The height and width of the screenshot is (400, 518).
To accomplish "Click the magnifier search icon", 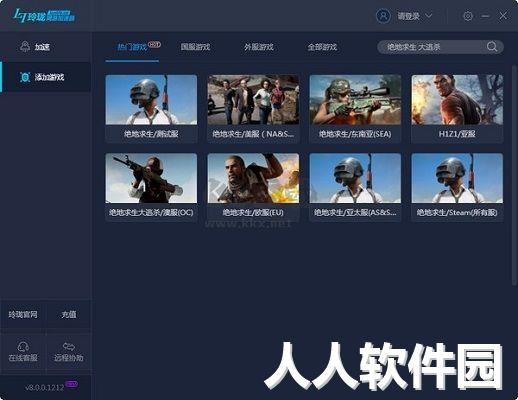I will click(x=492, y=47).
